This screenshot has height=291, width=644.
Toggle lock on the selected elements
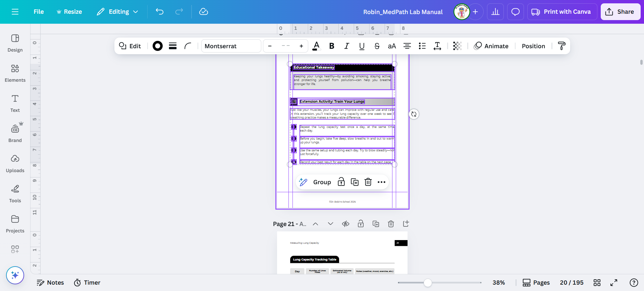pos(341,182)
